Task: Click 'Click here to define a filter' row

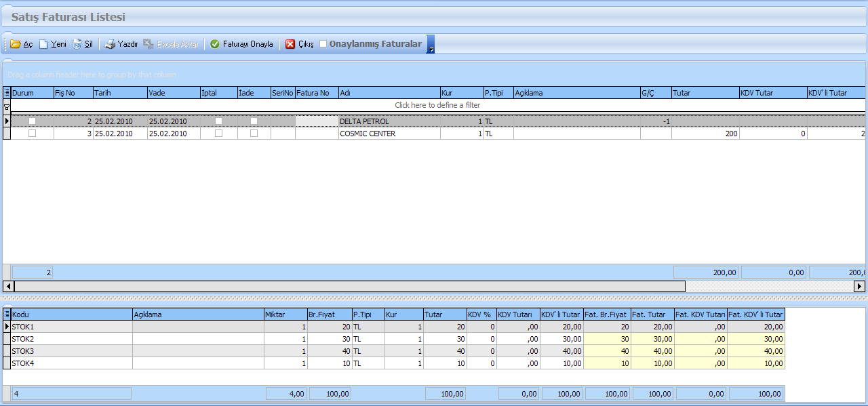Action: coord(437,105)
